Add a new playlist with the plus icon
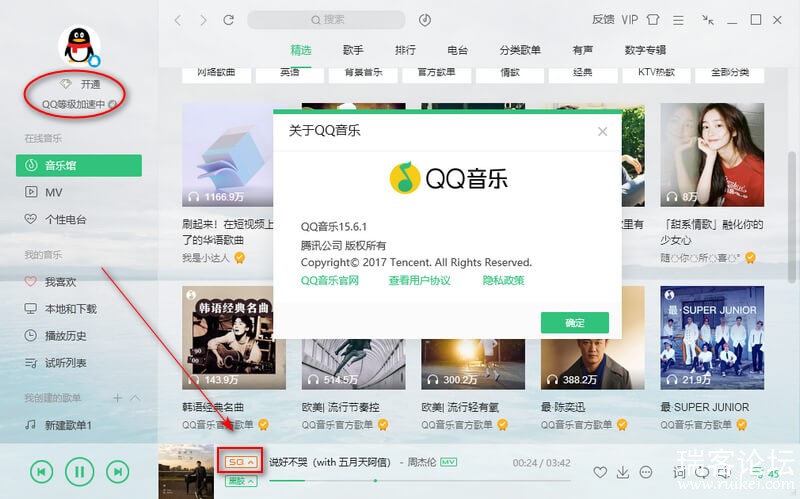This screenshot has height=499, width=800. pyautogui.click(x=117, y=398)
